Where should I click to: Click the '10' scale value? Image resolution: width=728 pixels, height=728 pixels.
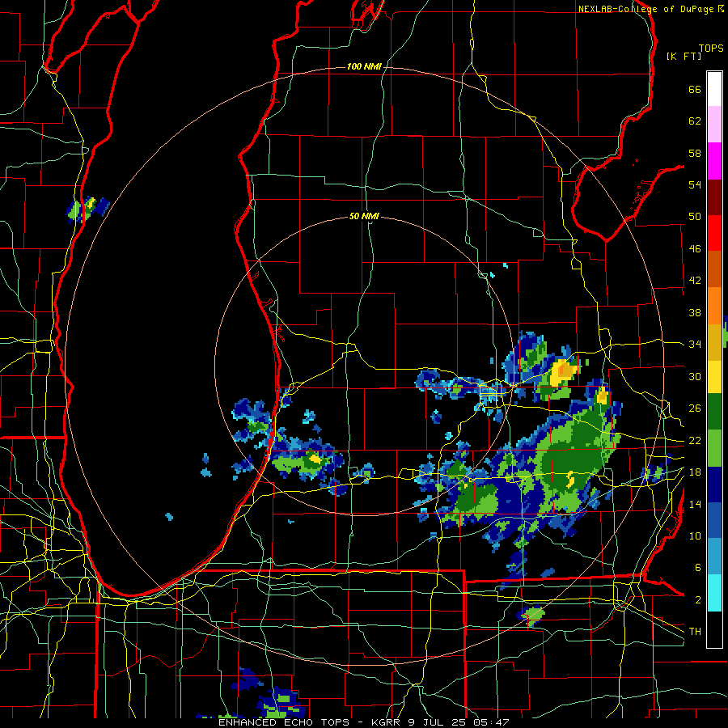[695, 535]
